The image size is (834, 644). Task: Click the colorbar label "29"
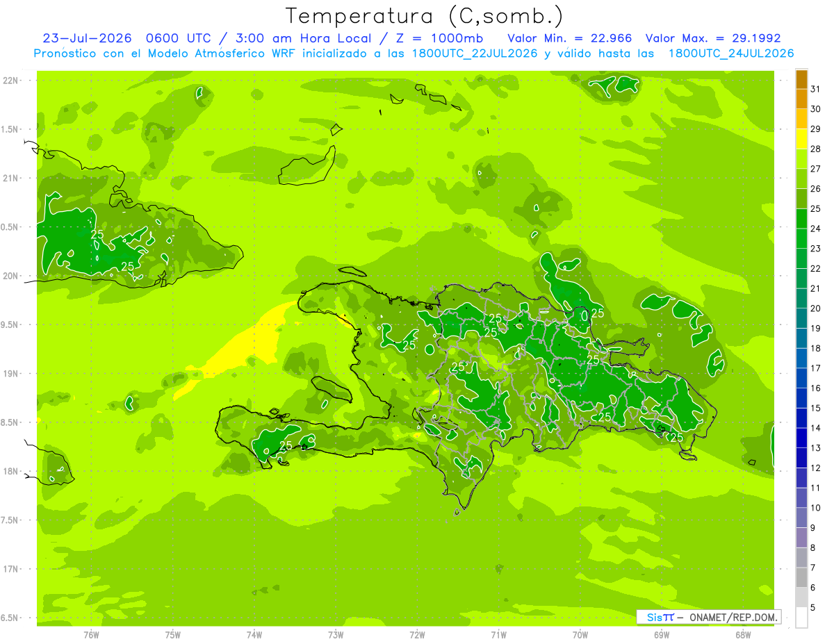click(x=816, y=129)
